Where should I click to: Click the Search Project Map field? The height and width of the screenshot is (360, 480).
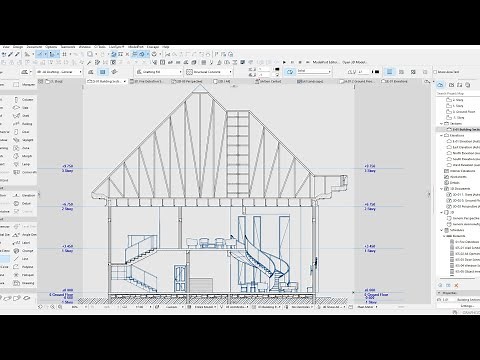coord(457,94)
